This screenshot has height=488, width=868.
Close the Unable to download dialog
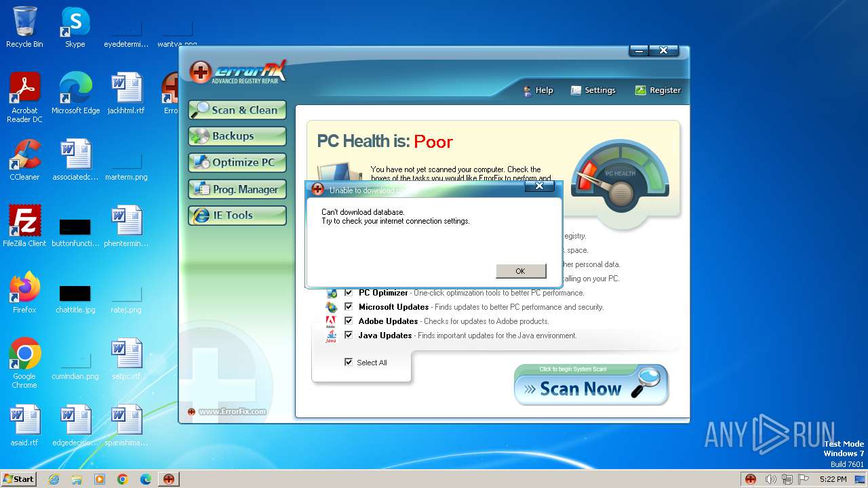pyautogui.click(x=539, y=186)
